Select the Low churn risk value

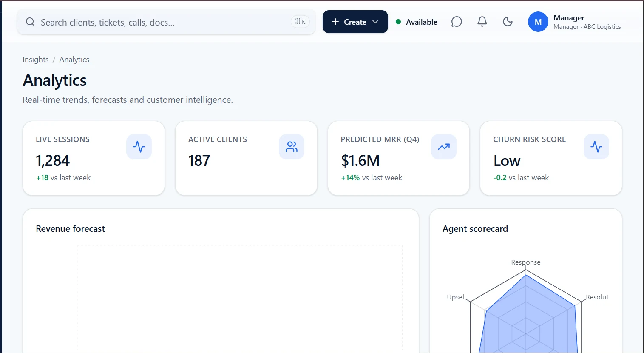point(507,161)
